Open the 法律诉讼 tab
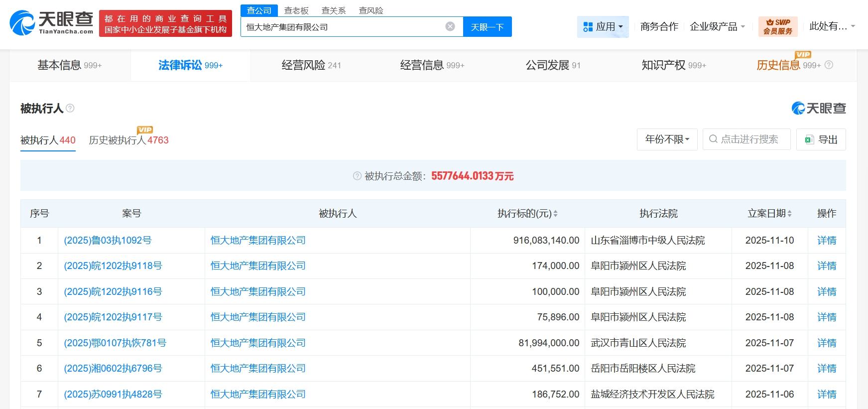 (x=191, y=65)
